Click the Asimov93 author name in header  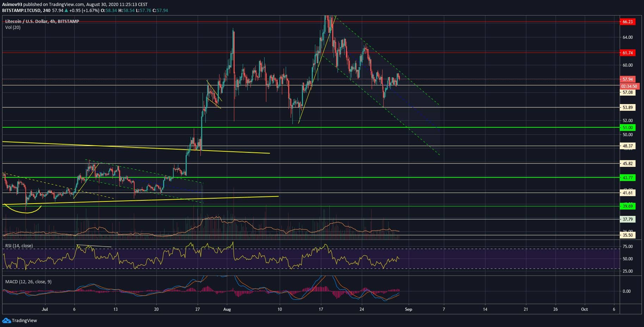12,4
